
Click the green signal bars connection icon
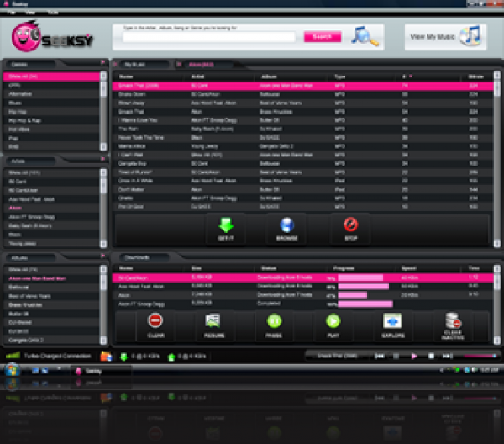click(13, 356)
